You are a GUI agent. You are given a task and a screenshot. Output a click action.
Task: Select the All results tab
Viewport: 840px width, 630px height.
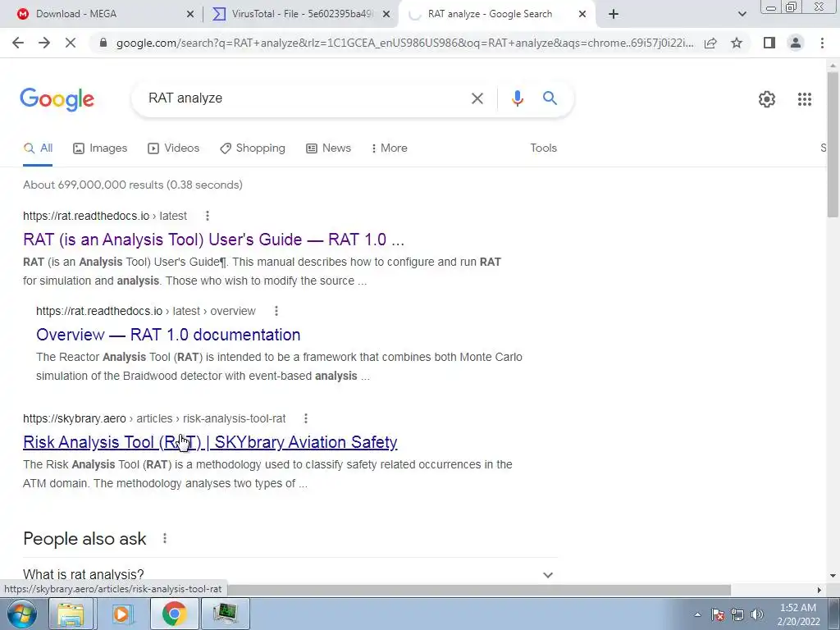click(x=38, y=148)
